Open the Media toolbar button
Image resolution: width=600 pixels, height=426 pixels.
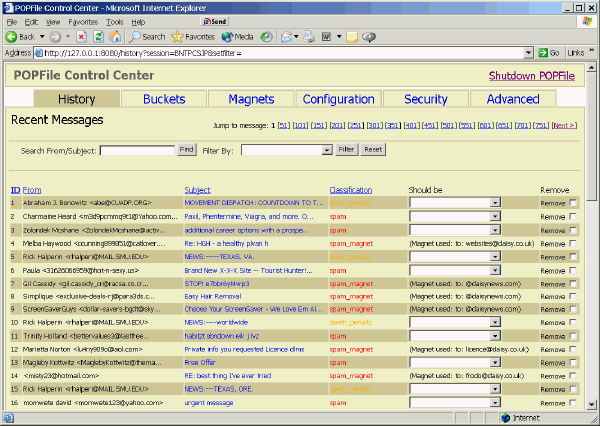tap(237, 37)
